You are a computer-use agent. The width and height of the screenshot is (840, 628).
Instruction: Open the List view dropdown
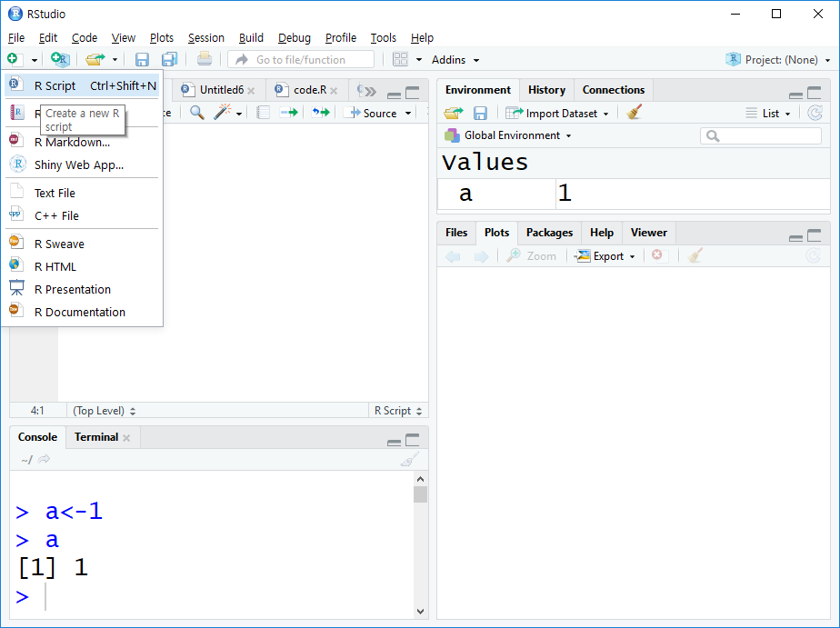click(768, 113)
